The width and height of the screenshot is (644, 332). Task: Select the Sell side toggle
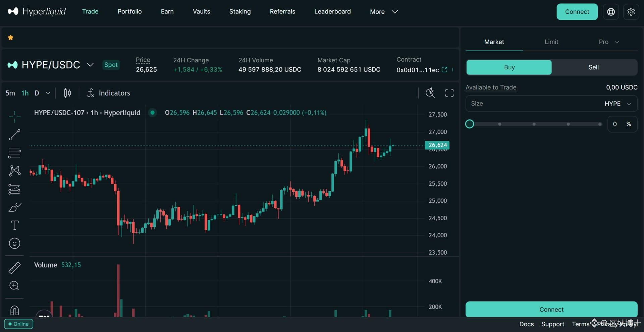(x=593, y=67)
